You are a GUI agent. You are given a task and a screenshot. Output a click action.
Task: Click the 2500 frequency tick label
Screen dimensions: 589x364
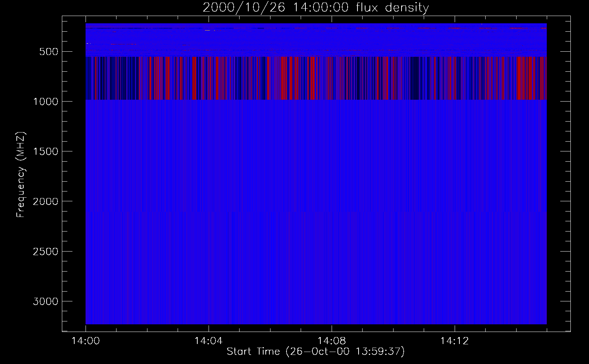tap(46, 252)
